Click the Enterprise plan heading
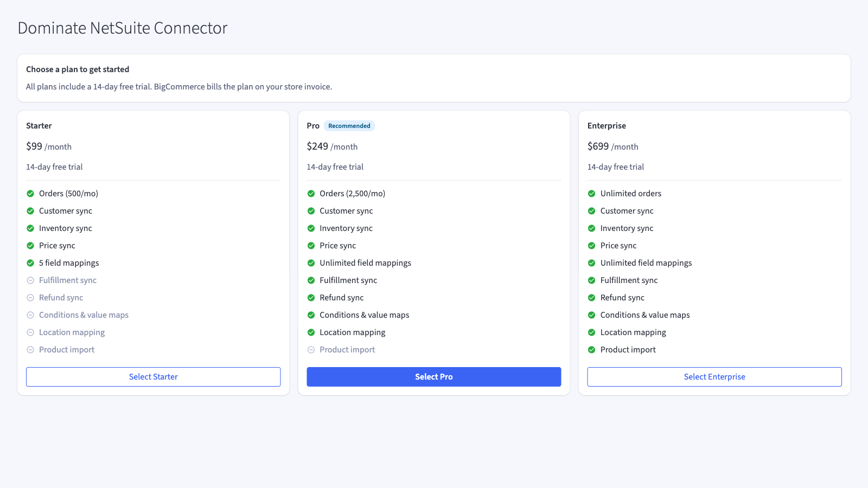The image size is (868, 488). (607, 126)
